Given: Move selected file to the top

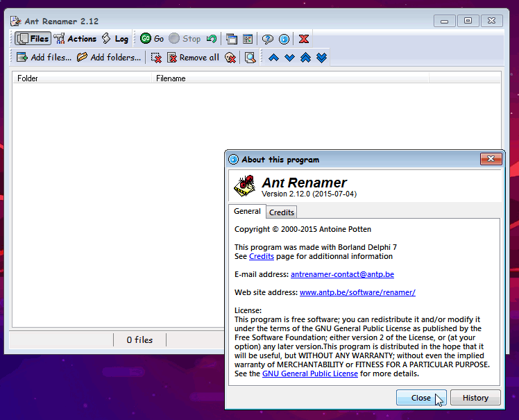Looking at the screenshot, I should [x=305, y=58].
